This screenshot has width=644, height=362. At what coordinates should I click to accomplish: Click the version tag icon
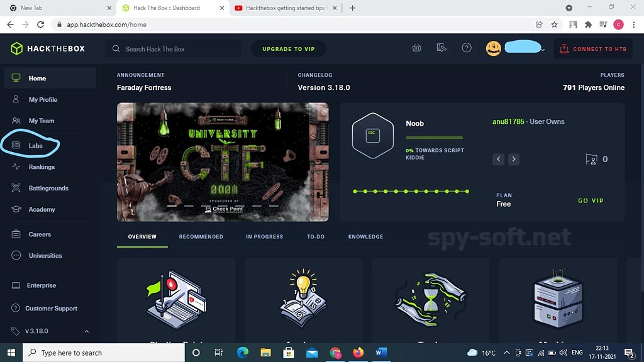pyautogui.click(x=16, y=331)
